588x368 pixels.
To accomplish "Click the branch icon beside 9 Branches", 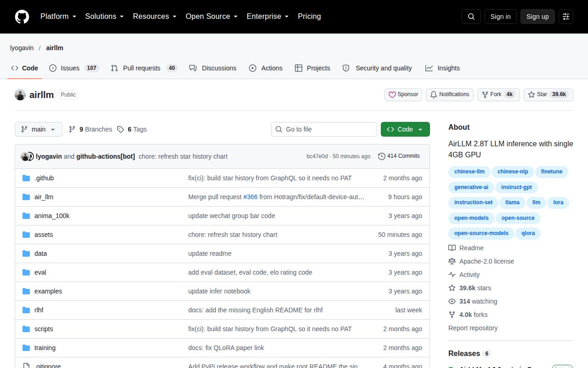I will (72, 129).
